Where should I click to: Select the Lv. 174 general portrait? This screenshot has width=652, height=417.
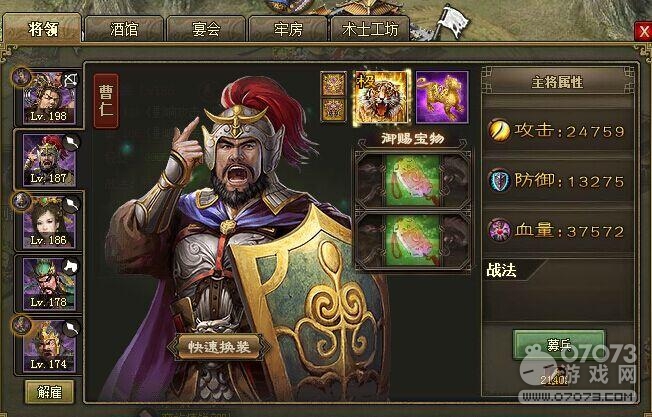tap(49, 345)
